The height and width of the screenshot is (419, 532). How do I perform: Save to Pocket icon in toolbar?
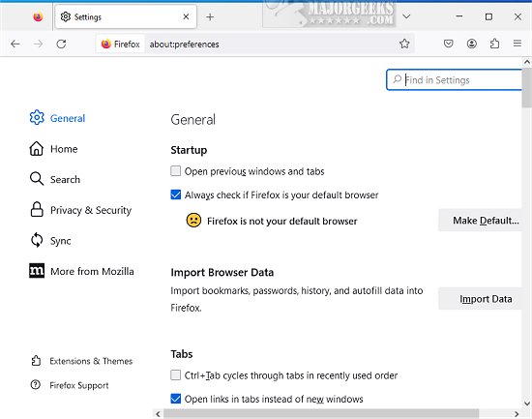[x=448, y=44]
